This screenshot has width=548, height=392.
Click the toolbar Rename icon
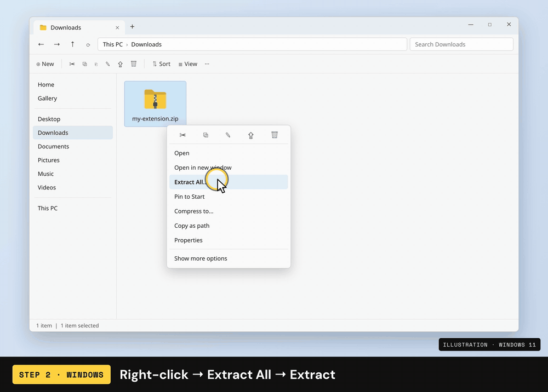[107, 64]
